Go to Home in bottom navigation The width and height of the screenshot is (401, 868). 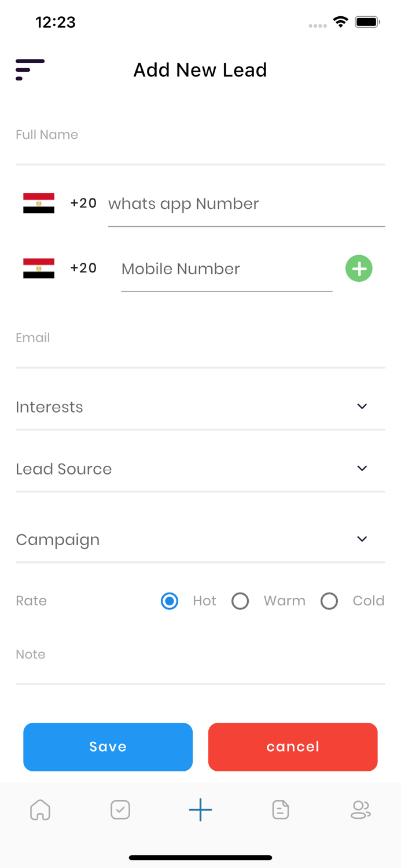[x=40, y=810]
